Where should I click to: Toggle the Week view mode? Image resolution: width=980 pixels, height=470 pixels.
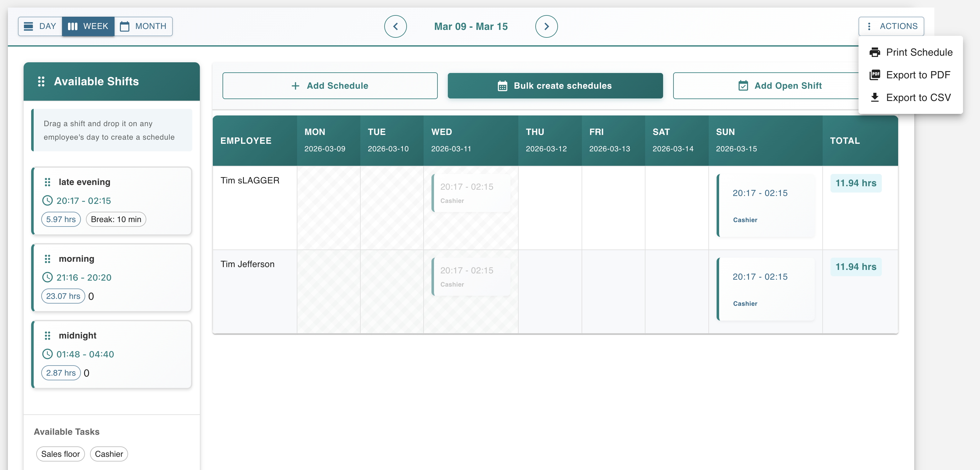pos(88,26)
